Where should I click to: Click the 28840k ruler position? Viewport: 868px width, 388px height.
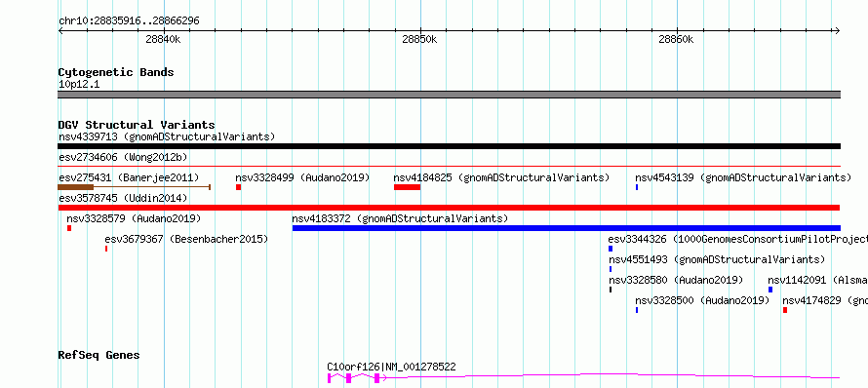tap(163, 39)
